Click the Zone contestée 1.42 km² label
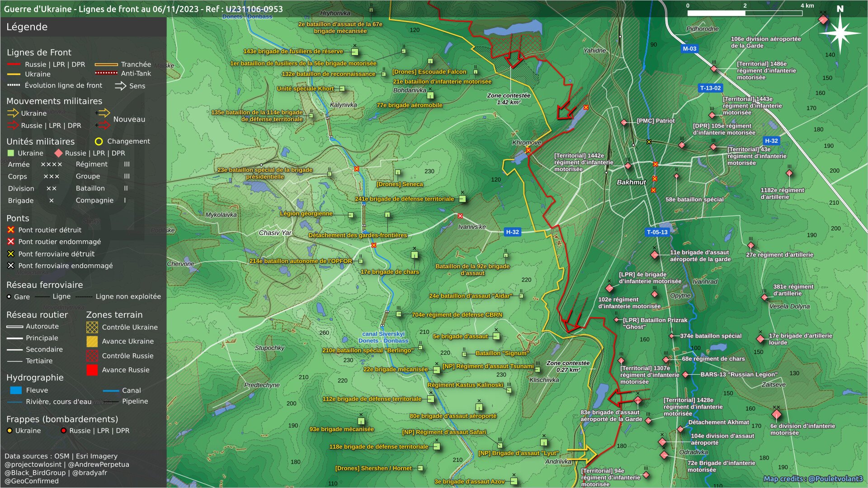The image size is (868, 488). tap(509, 99)
